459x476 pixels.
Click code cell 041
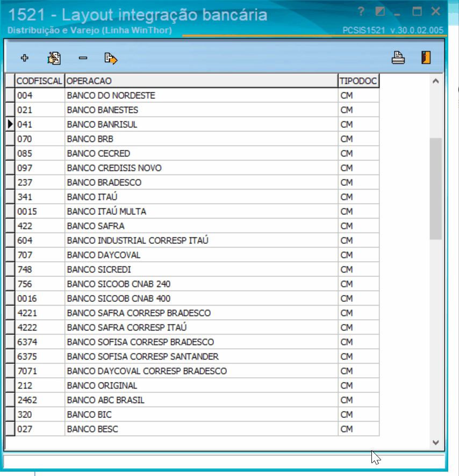pos(40,125)
